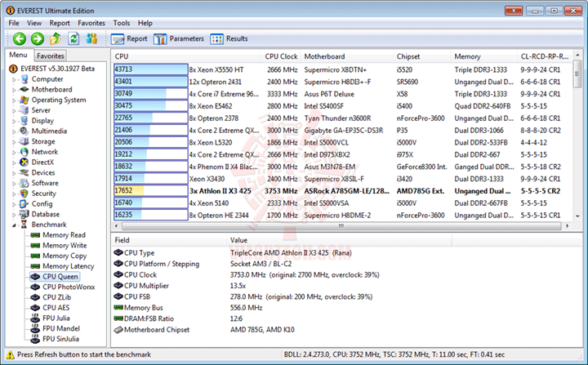The width and height of the screenshot is (588, 365).
Task: Expand the Operating System tree node
Action: [14, 100]
